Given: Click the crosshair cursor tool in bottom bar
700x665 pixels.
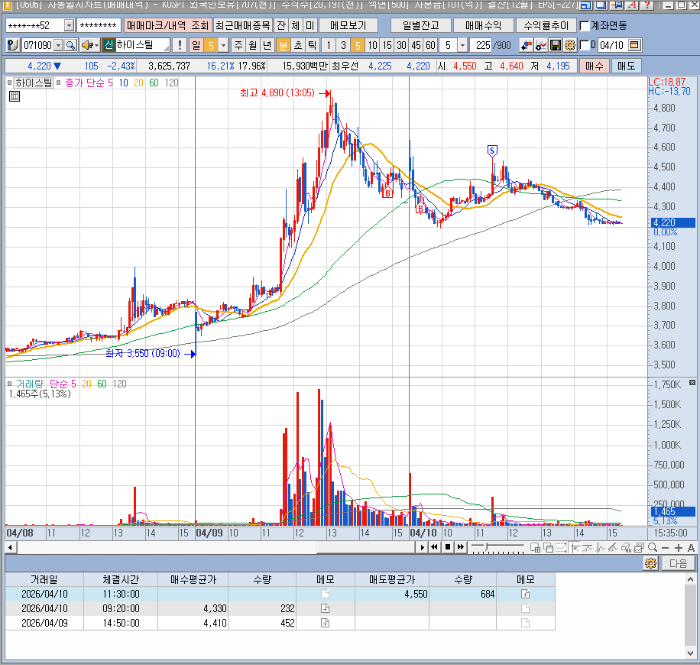Looking at the screenshot, I should coord(575,548).
